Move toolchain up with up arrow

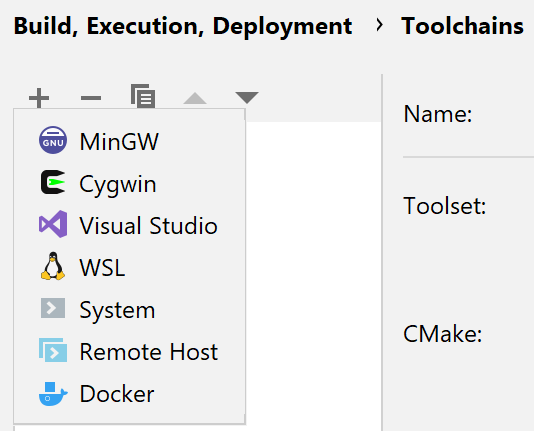coord(195,98)
